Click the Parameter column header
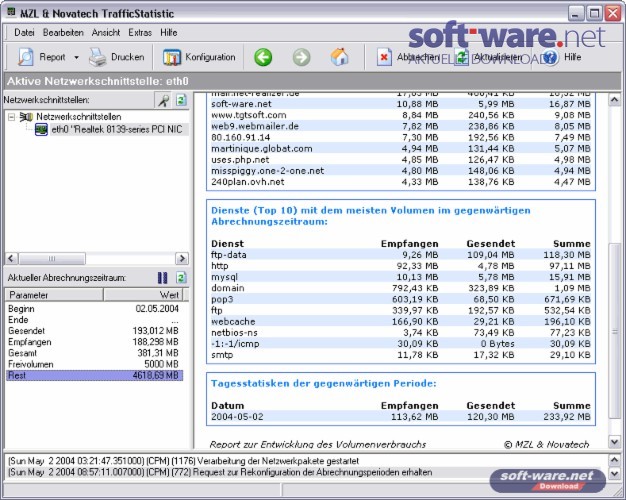 (54, 295)
